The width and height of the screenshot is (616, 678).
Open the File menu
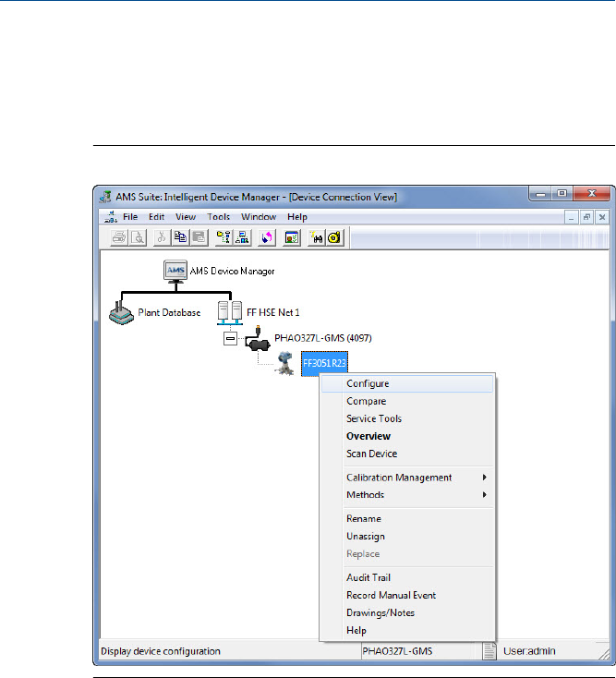tap(130, 217)
